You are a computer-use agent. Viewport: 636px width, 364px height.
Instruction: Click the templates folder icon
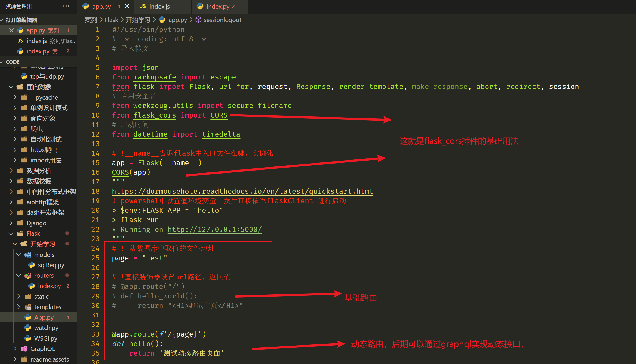pos(28,307)
